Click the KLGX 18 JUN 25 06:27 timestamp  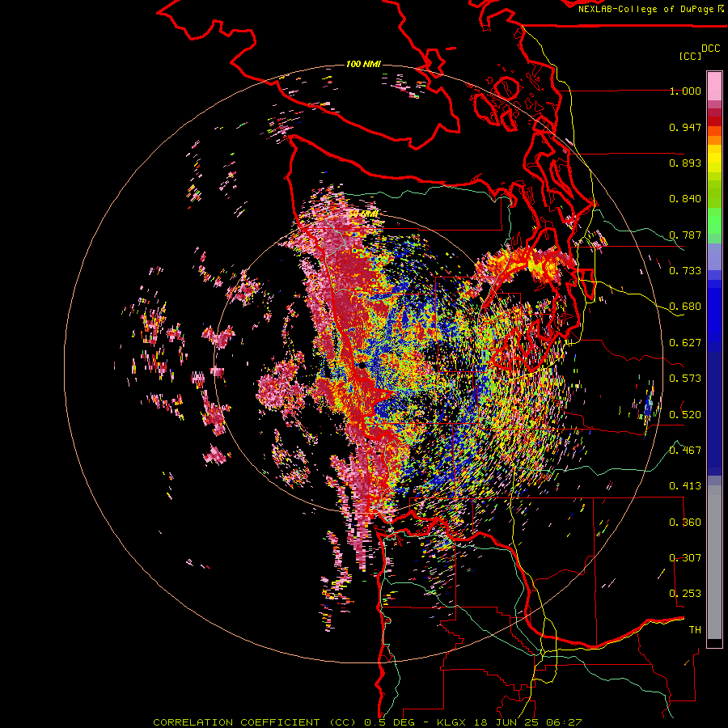(510, 722)
